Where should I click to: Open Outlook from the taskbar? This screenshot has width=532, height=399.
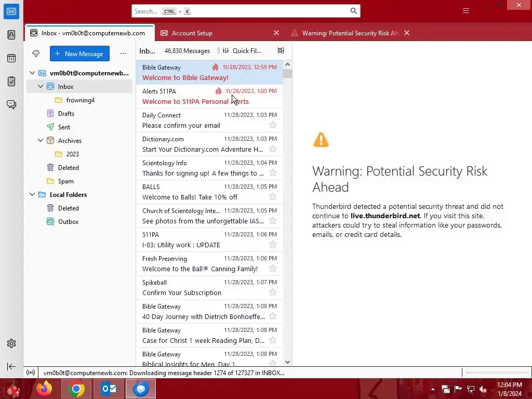[x=109, y=389]
